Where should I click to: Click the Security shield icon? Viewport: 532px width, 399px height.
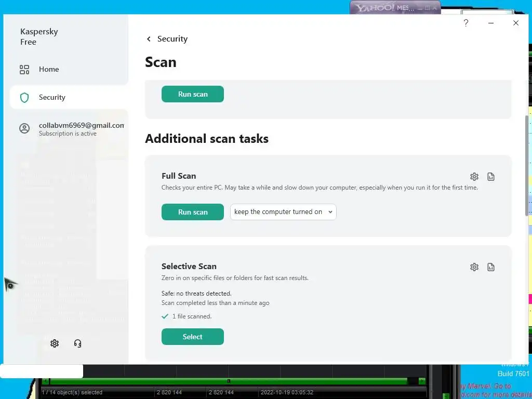point(24,98)
